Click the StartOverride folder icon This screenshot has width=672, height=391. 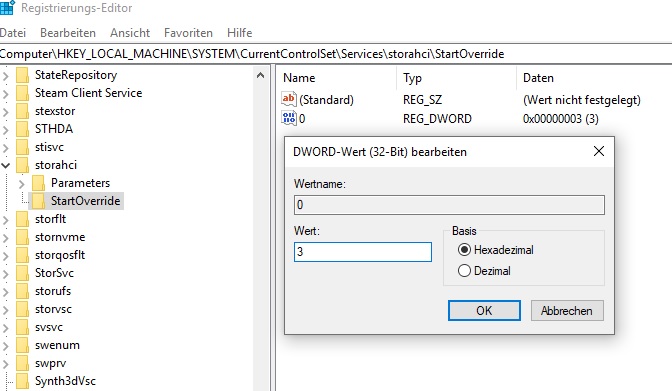(39, 201)
